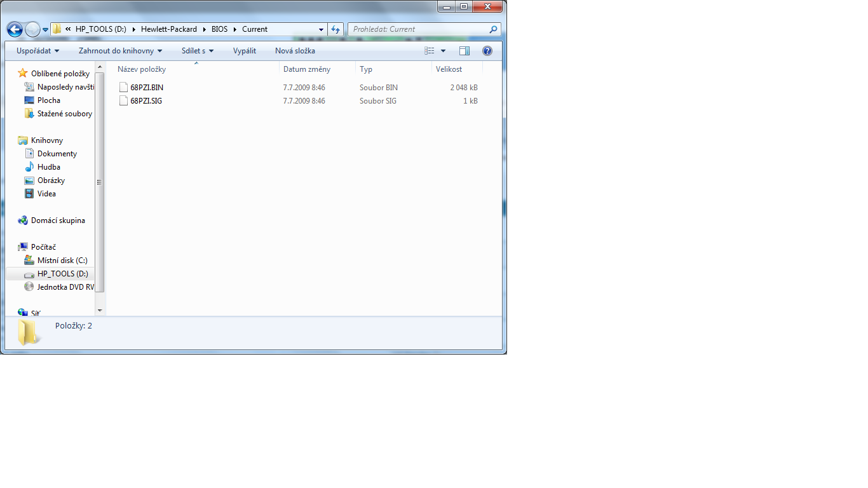Select Síť in navigation pane
Screen dimensions: 868x488
tap(36, 313)
